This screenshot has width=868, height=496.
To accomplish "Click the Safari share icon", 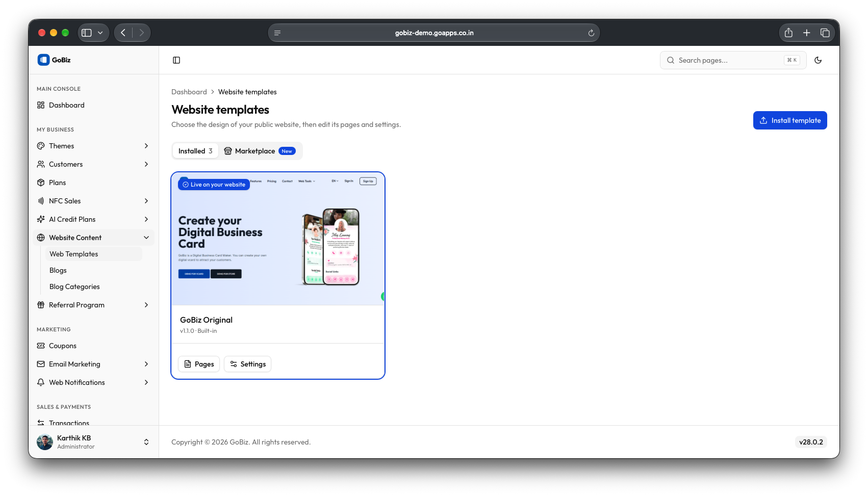I will tap(788, 33).
